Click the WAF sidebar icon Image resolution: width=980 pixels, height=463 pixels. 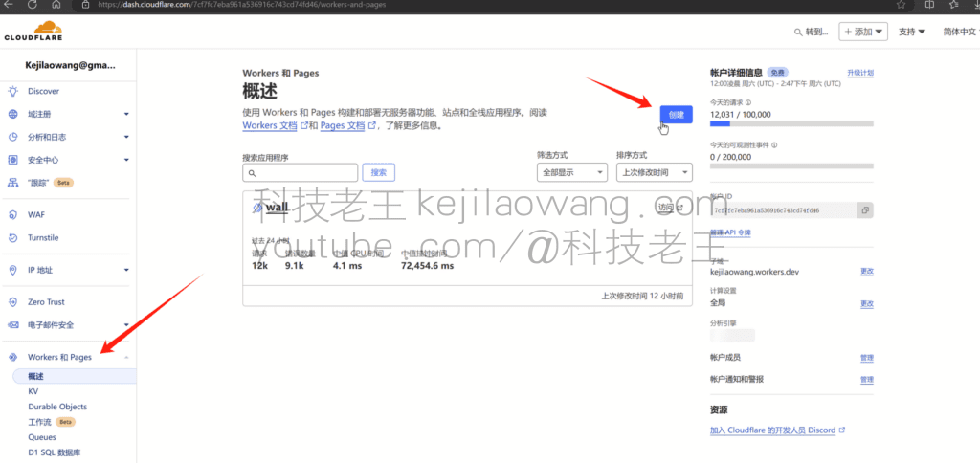coord(13,214)
